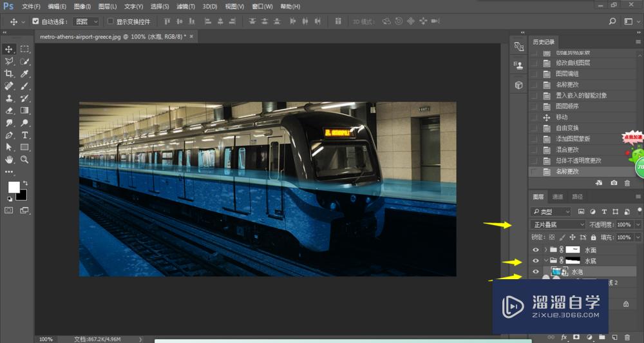
Task: Uncheck the 自动选择 checkbox
Action: point(35,21)
